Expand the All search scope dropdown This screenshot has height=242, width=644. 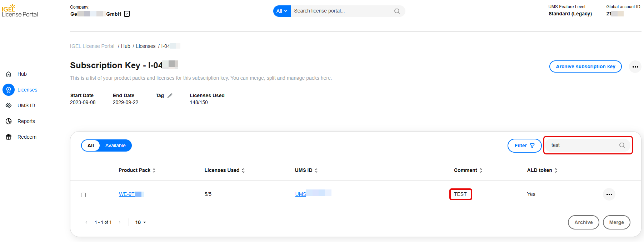click(x=282, y=11)
